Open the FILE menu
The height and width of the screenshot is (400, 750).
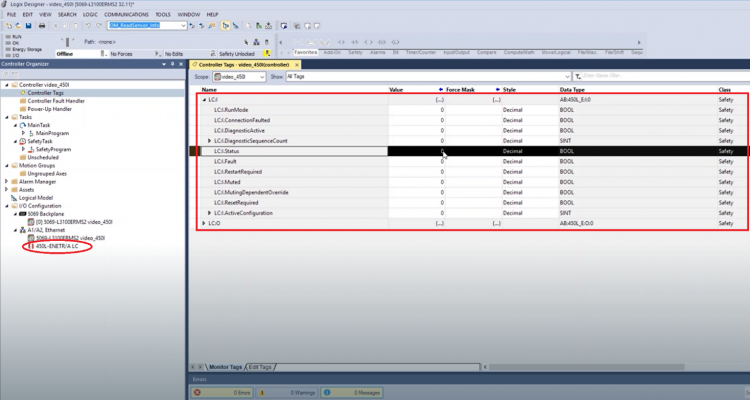click(x=11, y=14)
